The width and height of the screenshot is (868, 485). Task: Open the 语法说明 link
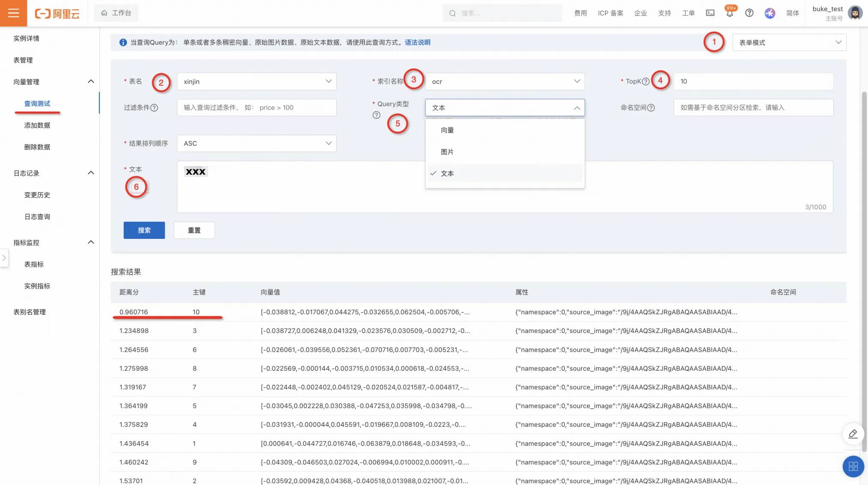[417, 42]
